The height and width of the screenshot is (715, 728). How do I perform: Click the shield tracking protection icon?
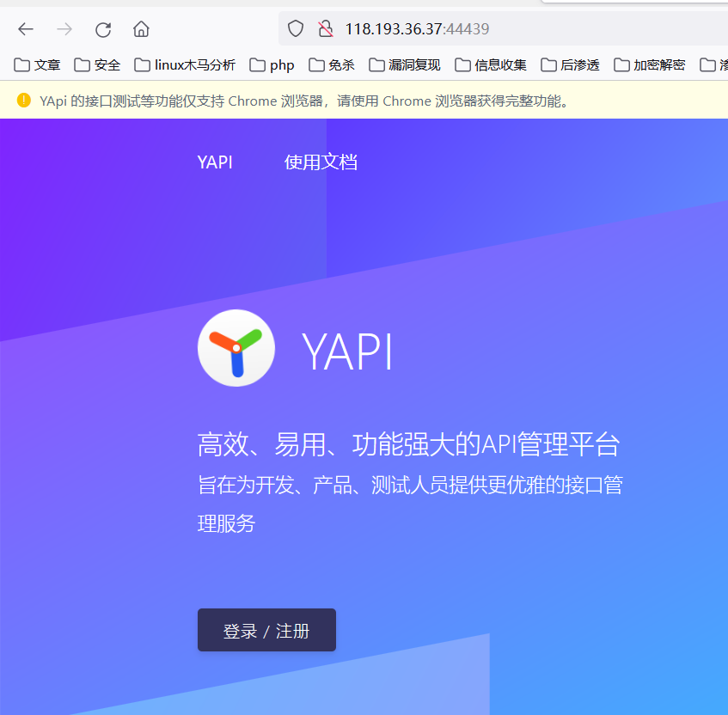(x=296, y=28)
